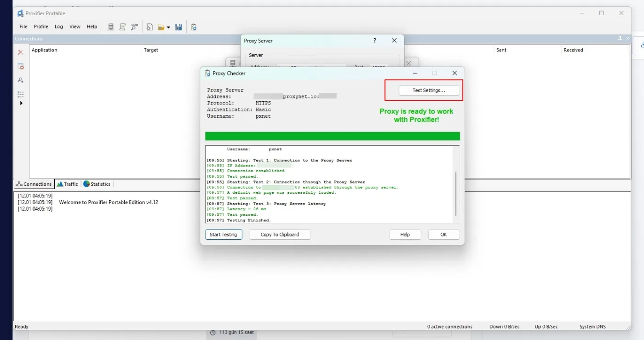Click 'Down 0 B/sec' in status bar
The image size is (644, 340).
(505, 327)
